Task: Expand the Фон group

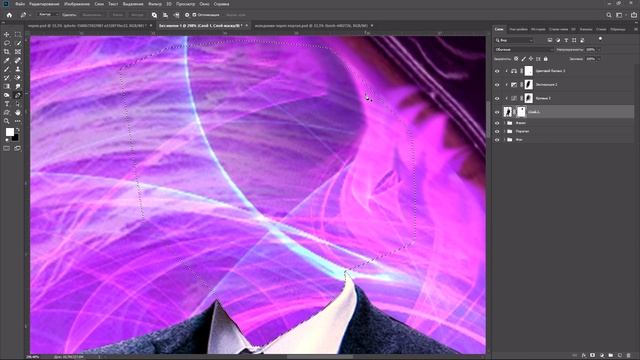Action: point(505,140)
